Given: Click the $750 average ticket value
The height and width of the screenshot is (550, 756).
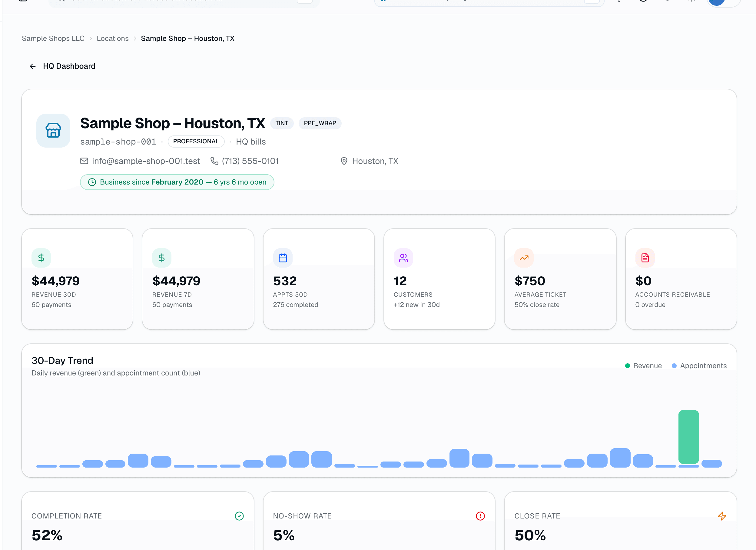Looking at the screenshot, I should tap(530, 281).
